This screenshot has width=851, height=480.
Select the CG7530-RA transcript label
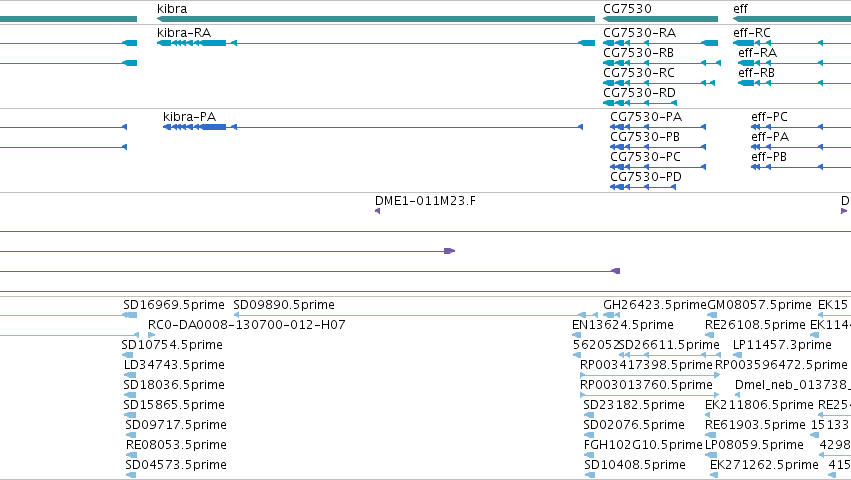click(639, 33)
